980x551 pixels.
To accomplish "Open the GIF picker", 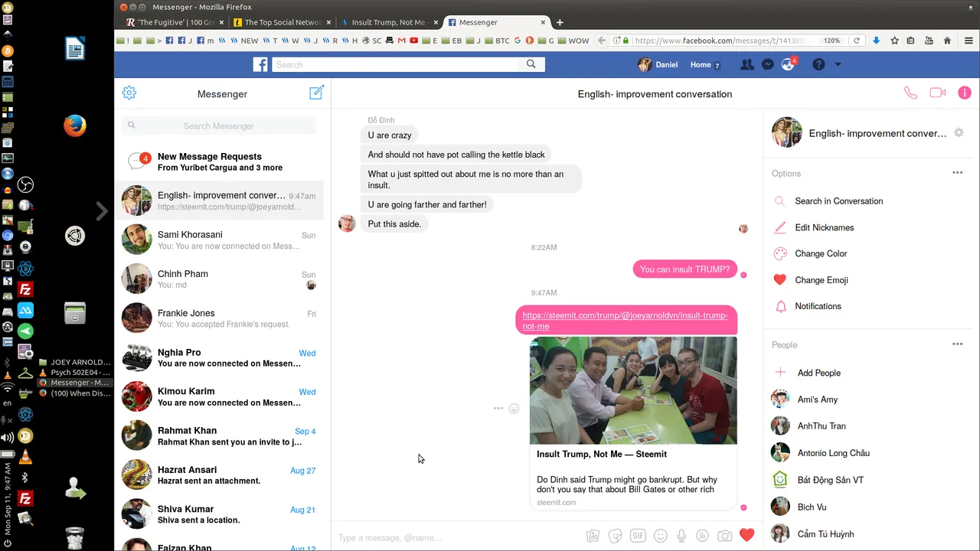I will click(638, 536).
